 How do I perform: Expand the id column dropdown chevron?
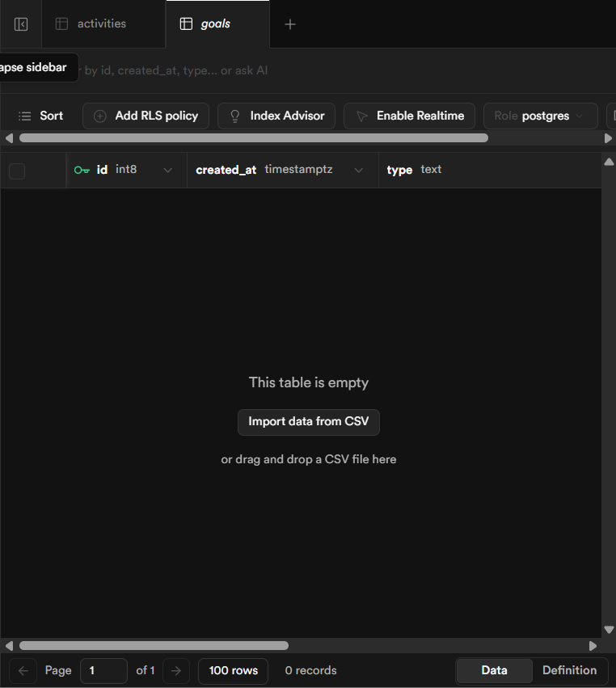coord(168,171)
